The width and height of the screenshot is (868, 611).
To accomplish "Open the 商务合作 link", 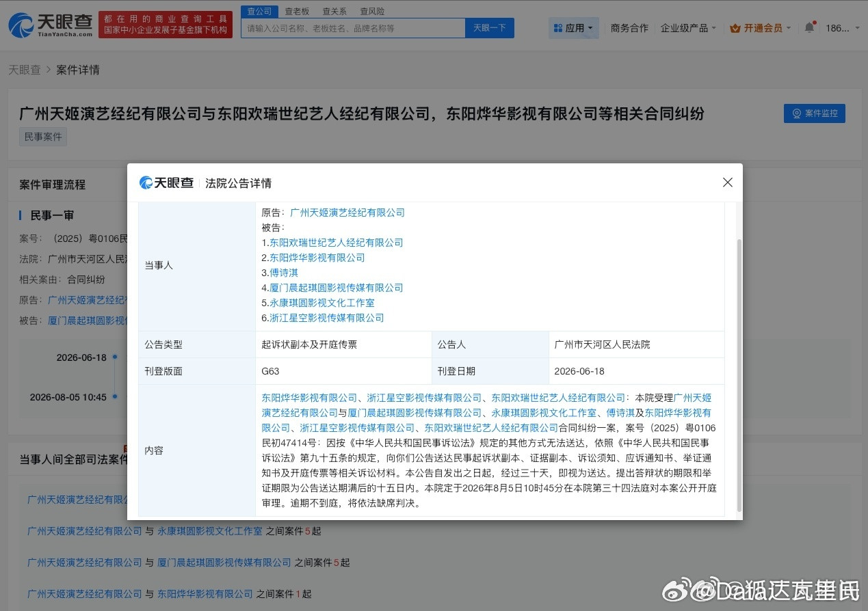I will 629,28.
